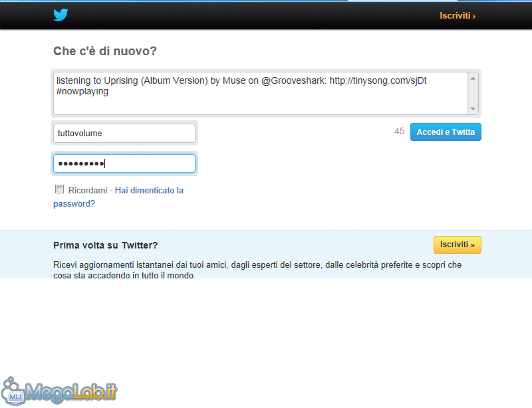The image size is (532, 408).
Task: Click the Che c'è di nuovo? heading
Action: coord(105,51)
